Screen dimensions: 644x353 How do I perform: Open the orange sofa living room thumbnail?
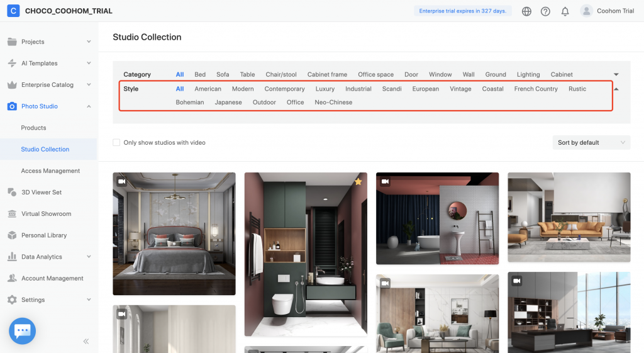(569, 217)
